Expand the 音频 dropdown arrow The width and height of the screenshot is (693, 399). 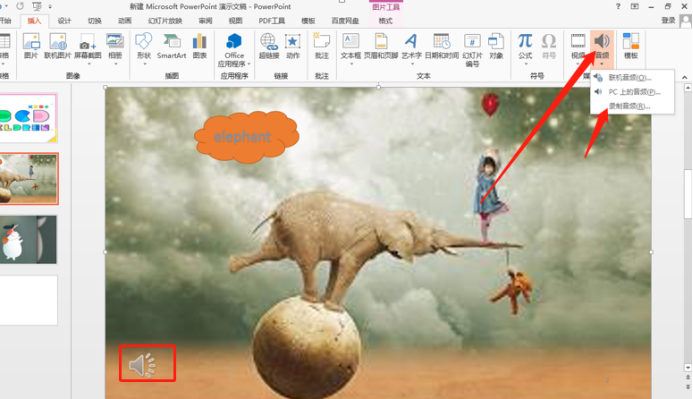click(x=602, y=64)
